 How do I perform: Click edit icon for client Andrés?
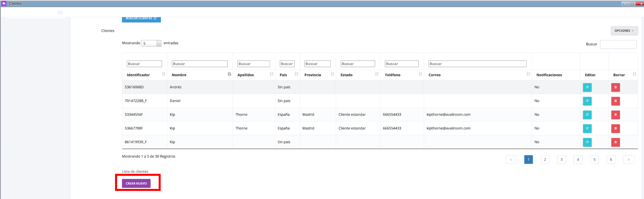(x=587, y=87)
